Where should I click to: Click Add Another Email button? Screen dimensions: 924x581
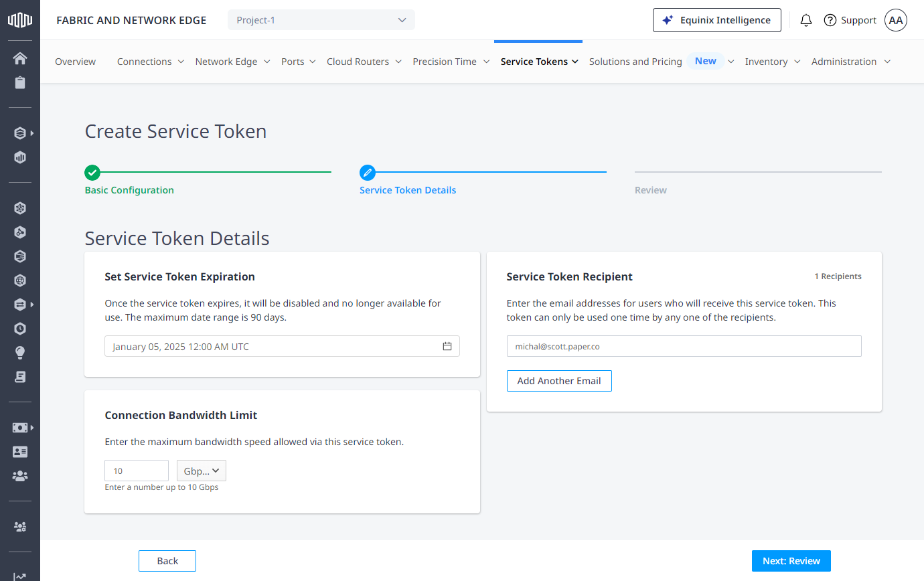pyautogui.click(x=559, y=381)
